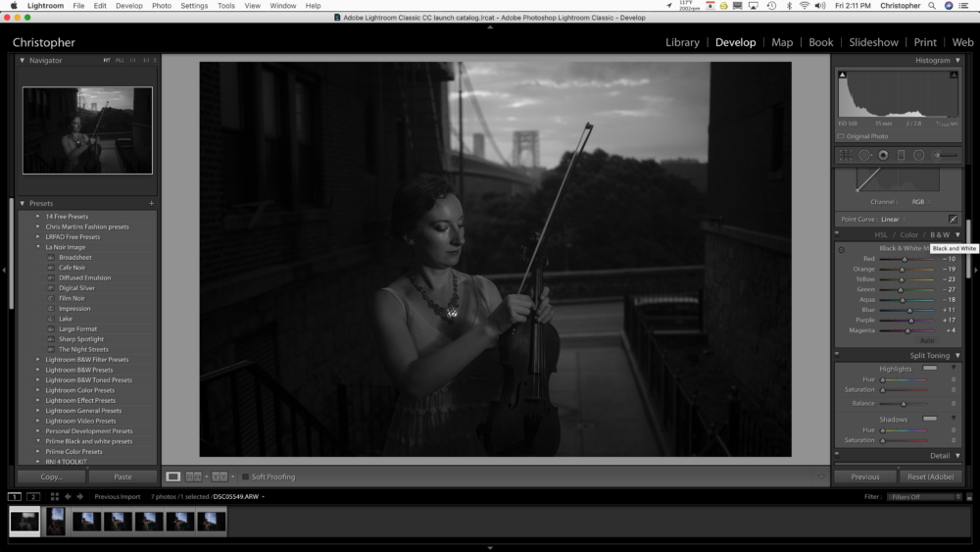Open the Filters Off dropdown
The image size is (980, 552).
(x=926, y=497)
